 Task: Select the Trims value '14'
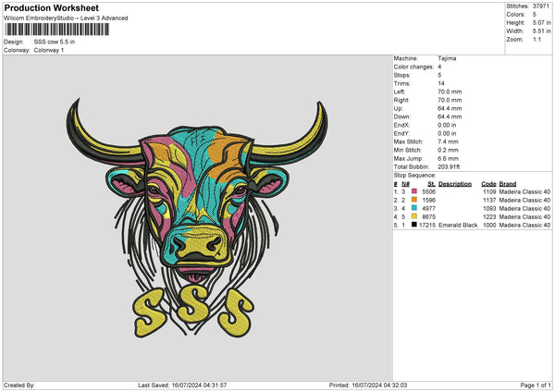441,83
